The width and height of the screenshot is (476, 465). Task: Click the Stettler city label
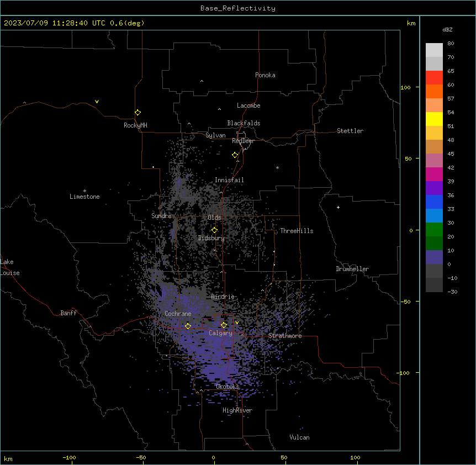[x=350, y=131]
